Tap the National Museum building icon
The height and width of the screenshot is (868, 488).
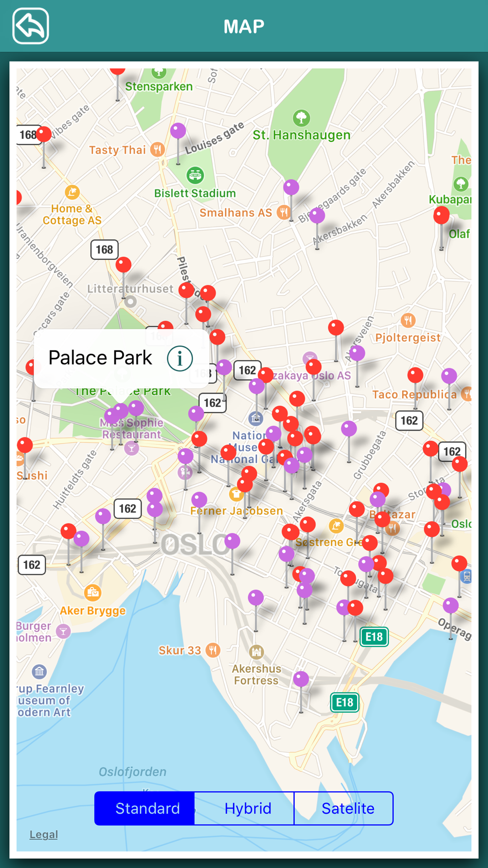256,418
